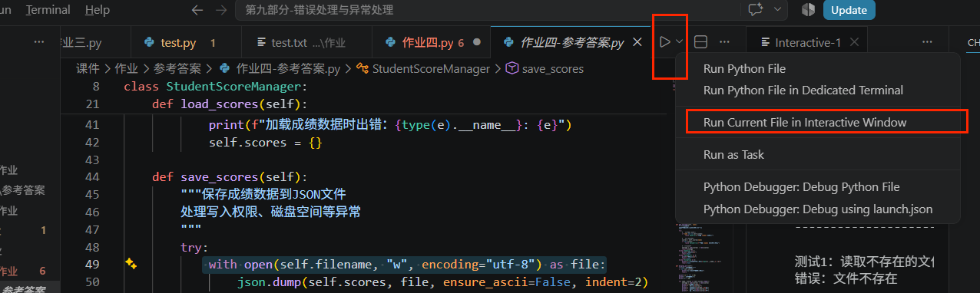Open the Help menu
This screenshot has width=980, height=293.
coord(98,10)
